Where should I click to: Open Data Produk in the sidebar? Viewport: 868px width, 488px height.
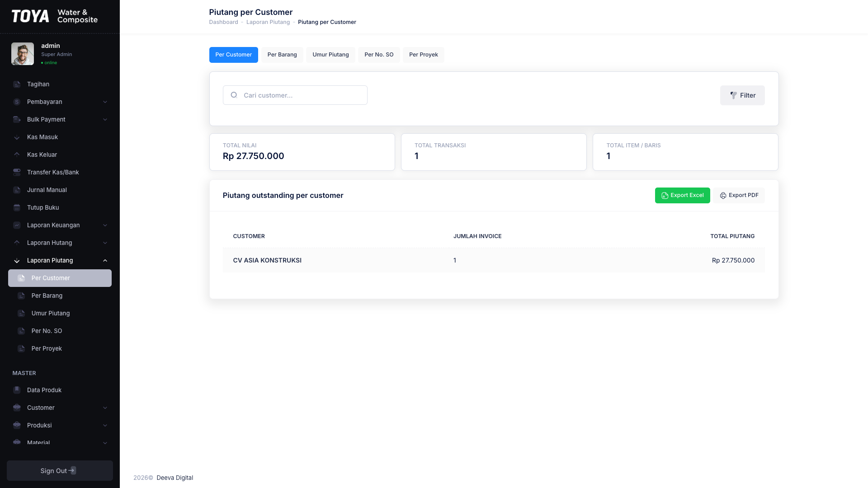point(60,390)
